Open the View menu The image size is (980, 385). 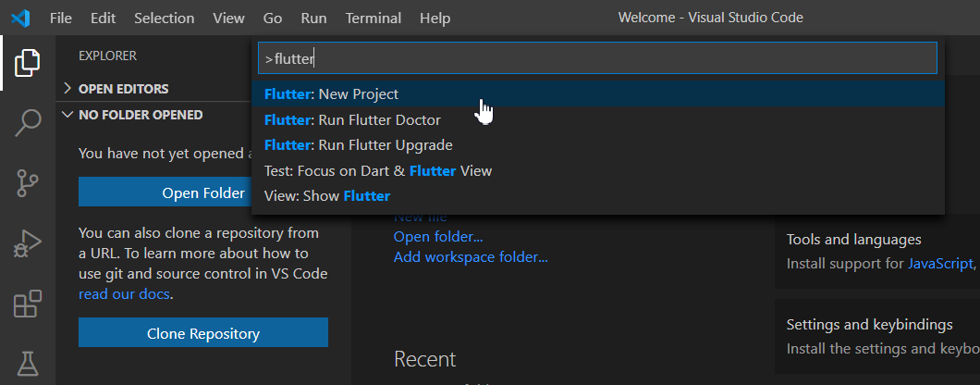click(228, 19)
